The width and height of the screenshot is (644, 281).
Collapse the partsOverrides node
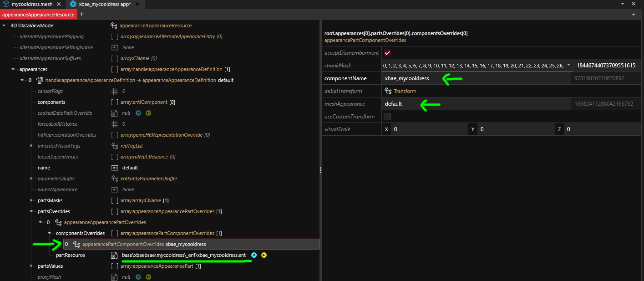tap(31, 211)
